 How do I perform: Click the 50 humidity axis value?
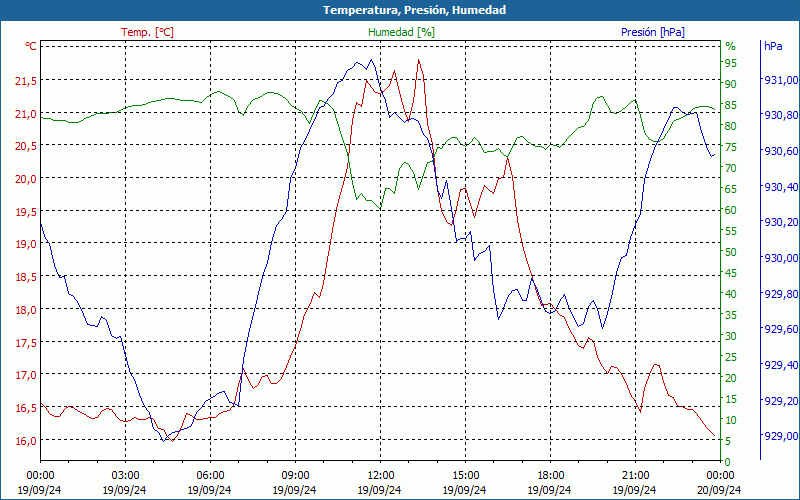pos(731,252)
